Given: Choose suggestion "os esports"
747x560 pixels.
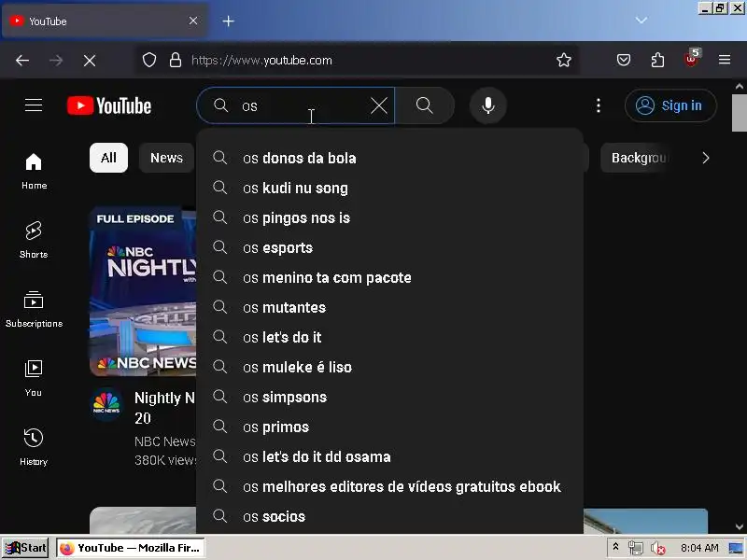Looking at the screenshot, I should tap(389, 247).
